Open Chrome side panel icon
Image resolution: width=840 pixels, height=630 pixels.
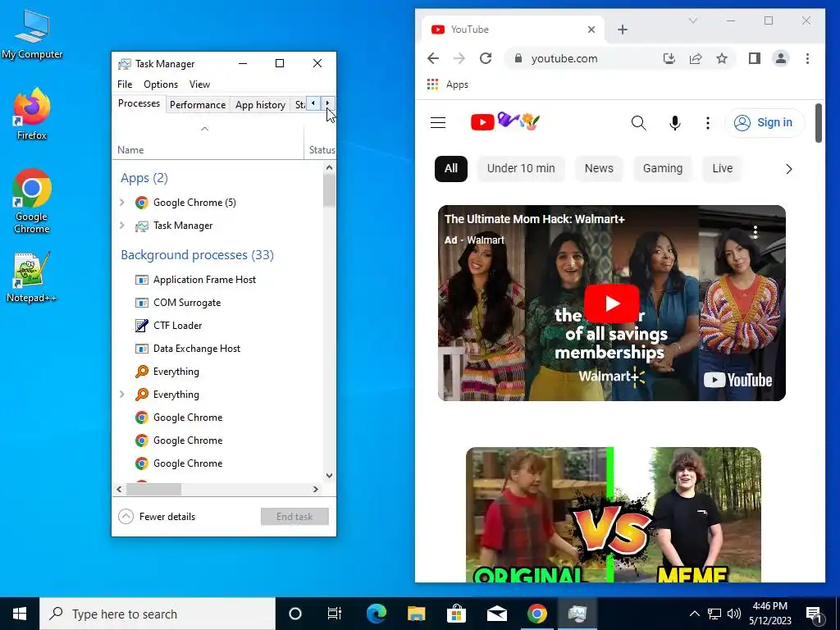(x=755, y=58)
